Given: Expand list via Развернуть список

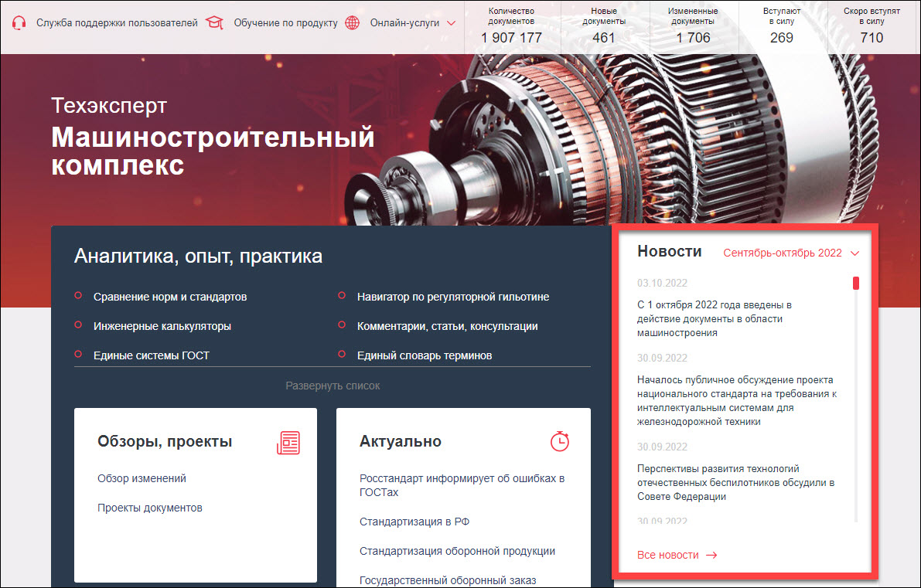Looking at the screenshot, I should [x=333, y=386].
